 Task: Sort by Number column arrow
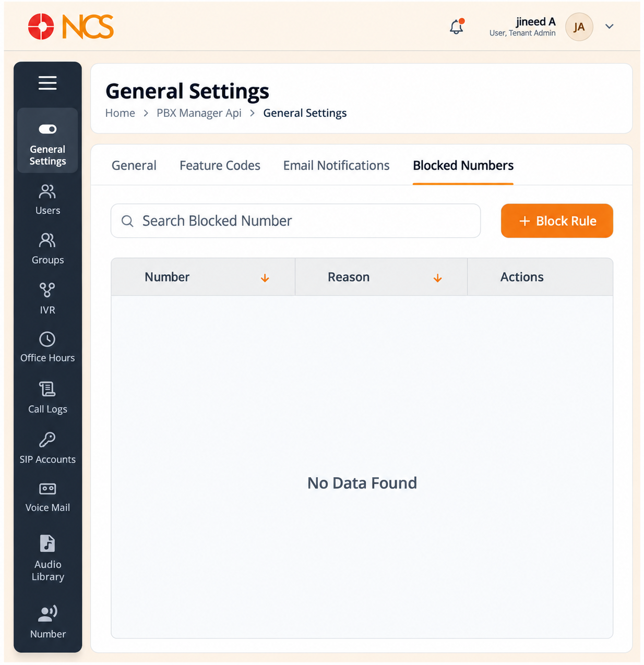265,278
